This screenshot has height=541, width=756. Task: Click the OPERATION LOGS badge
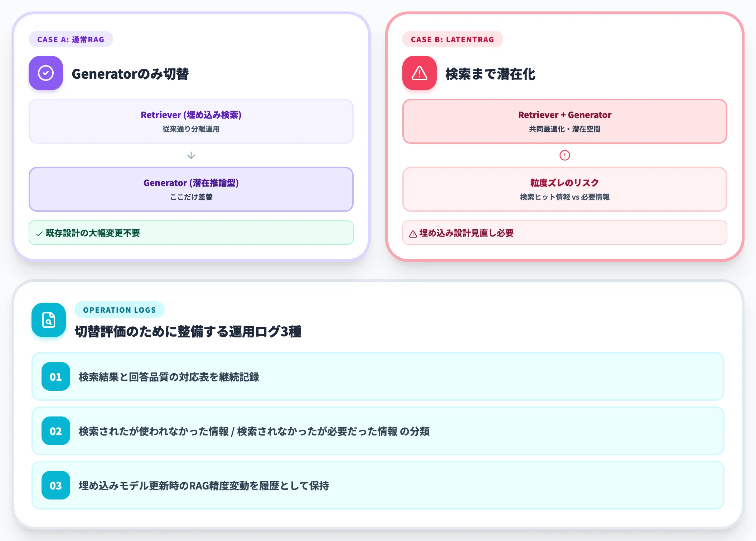point(120,310)
